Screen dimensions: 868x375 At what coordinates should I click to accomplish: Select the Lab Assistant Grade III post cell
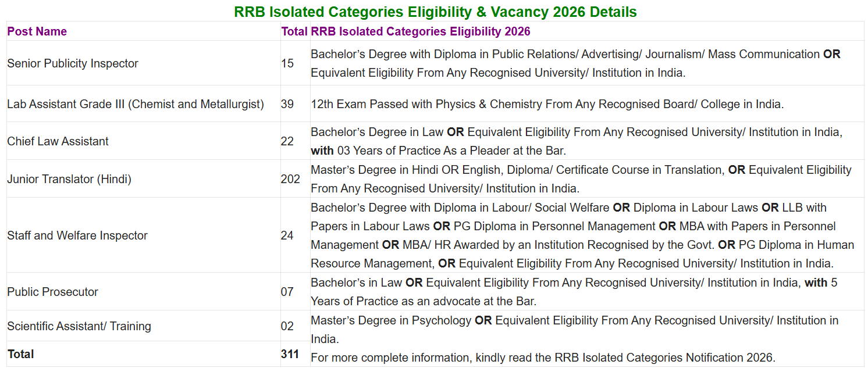point(136,104)
